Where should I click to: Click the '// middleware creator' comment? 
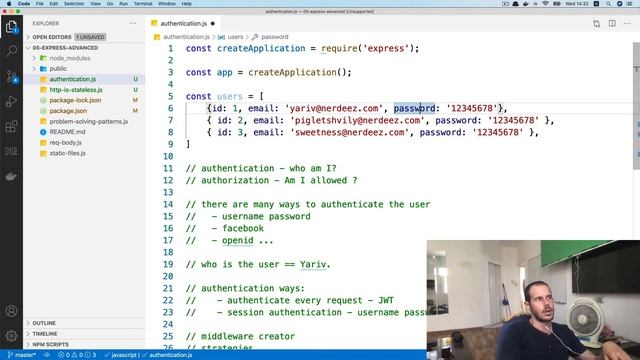[240, 336]
